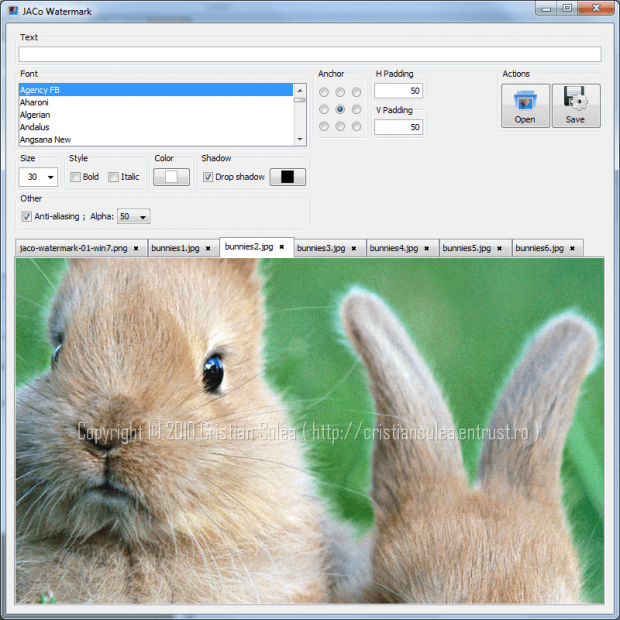
Task: Click the watermark Text input field
Action: coord(309,54)
